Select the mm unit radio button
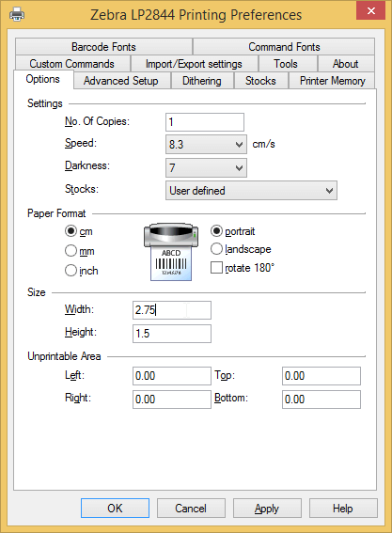Viewport: 392px width, 533px height. pos(71,251)
